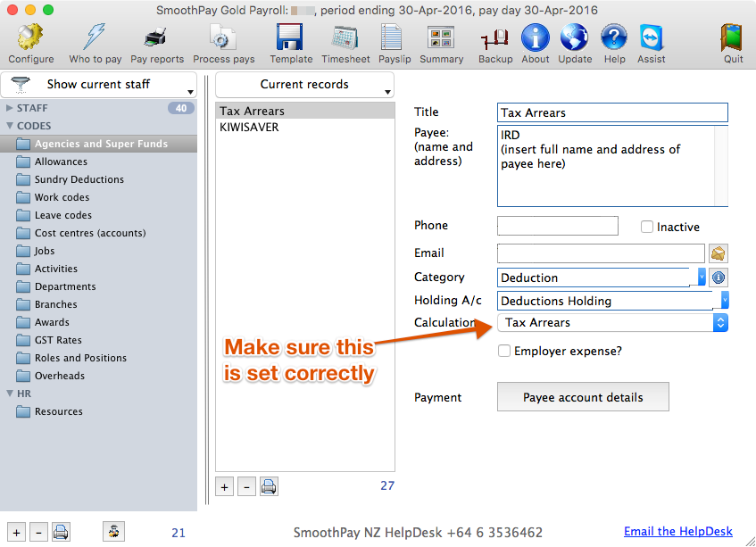Open Who to pay
756x547 pixels.
click(x=95, y=44)
